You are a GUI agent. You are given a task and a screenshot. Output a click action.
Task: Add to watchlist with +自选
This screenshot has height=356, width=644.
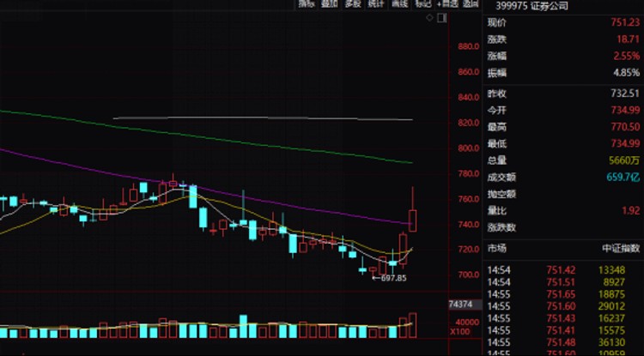click(x=447, y=3)
